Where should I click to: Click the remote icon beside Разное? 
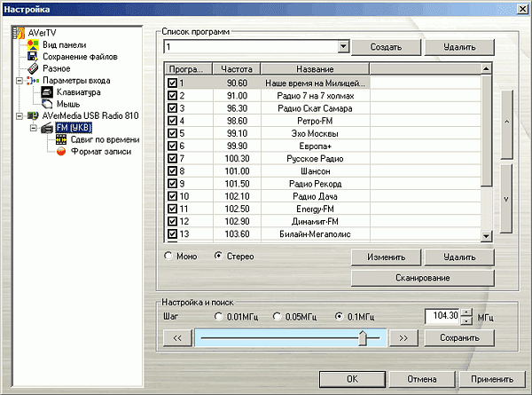click(33, 68)
